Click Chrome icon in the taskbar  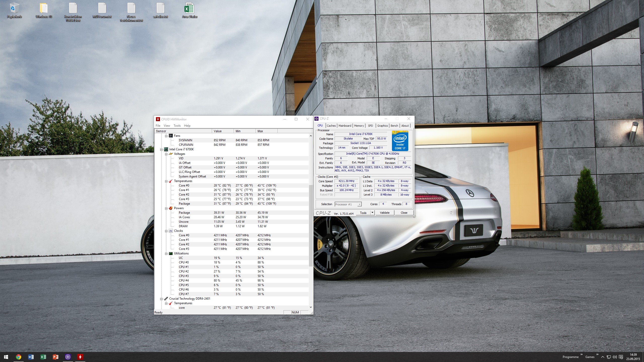[18, 357]
